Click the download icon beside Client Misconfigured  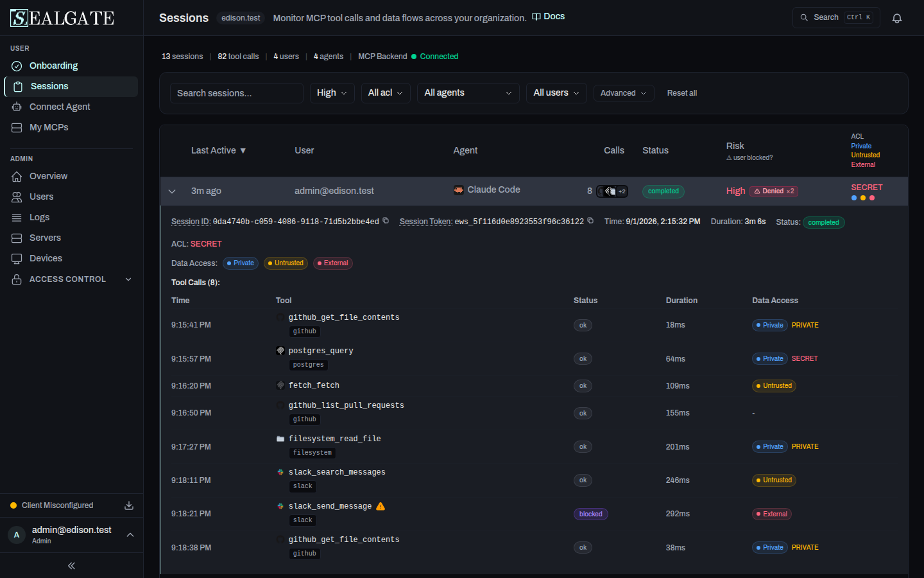point(129,505)
